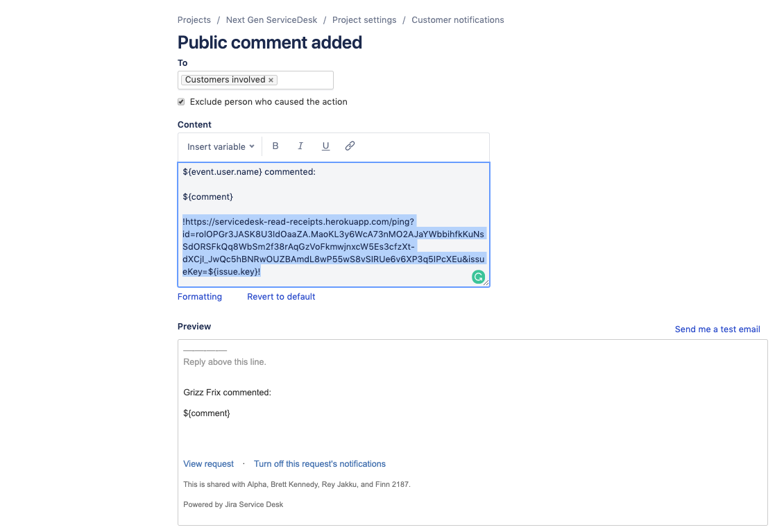Navigate to Project settings breadcrumb

tap(364, 20)
